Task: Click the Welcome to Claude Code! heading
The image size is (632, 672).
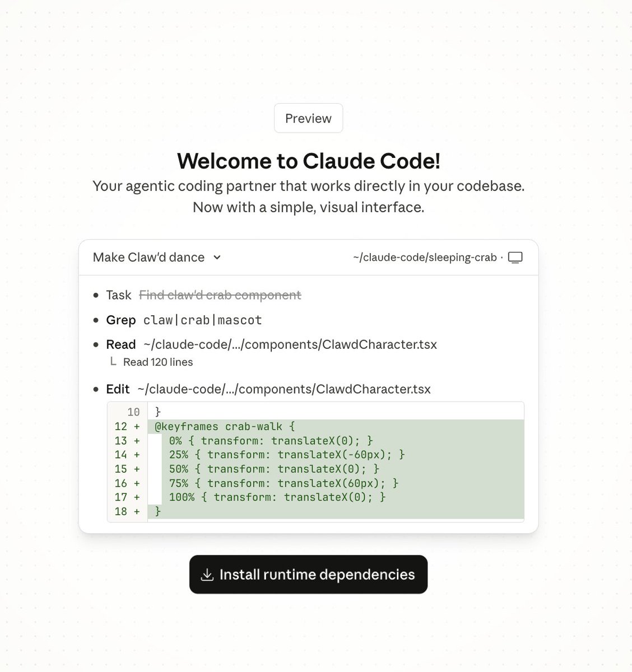Action: click(x=309, y=161)
